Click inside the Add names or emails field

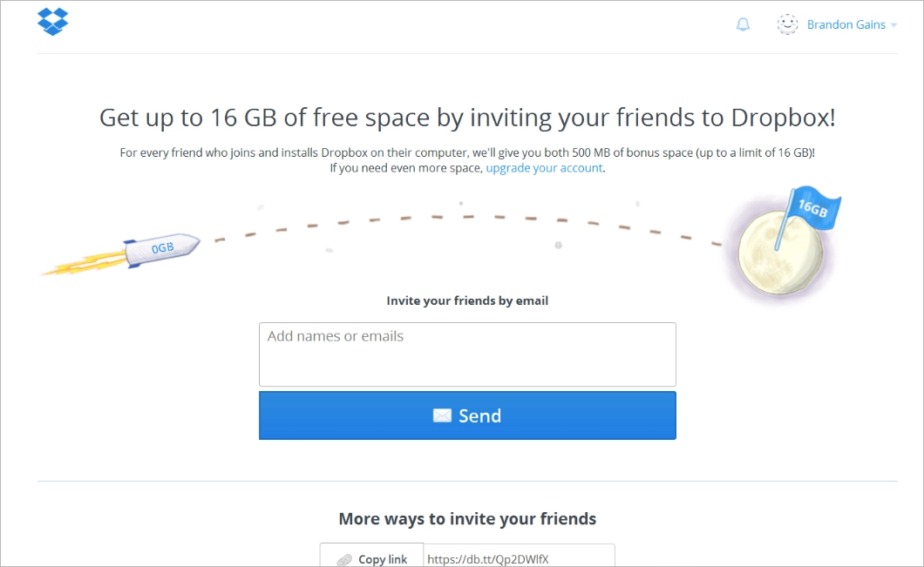(467, 353)
